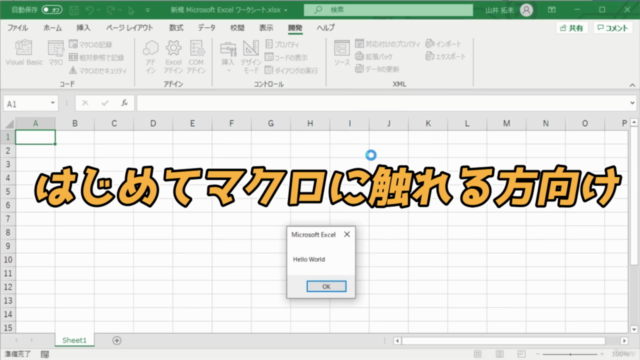Click inside the formula bar
Image resolution: width=640 pixels, height=360 pixels.
pyautogui.click(x=383, y=103)
